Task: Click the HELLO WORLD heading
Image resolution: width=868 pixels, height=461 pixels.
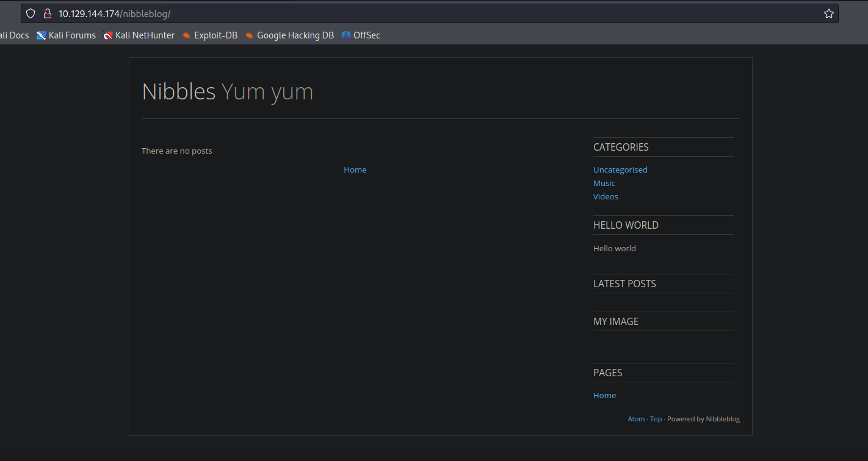Action: pyautogui.click(x=626, y=225)
